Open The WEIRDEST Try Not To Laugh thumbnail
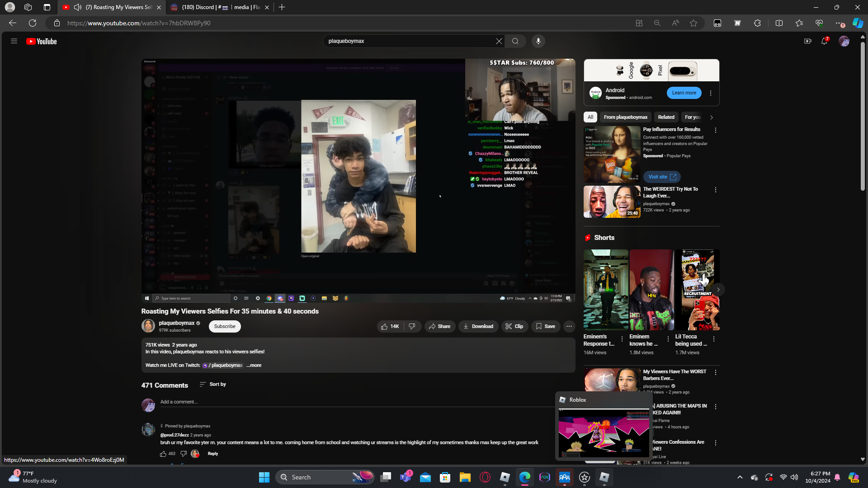The width and height of the screenshot is (868, 488). (612, 202)
